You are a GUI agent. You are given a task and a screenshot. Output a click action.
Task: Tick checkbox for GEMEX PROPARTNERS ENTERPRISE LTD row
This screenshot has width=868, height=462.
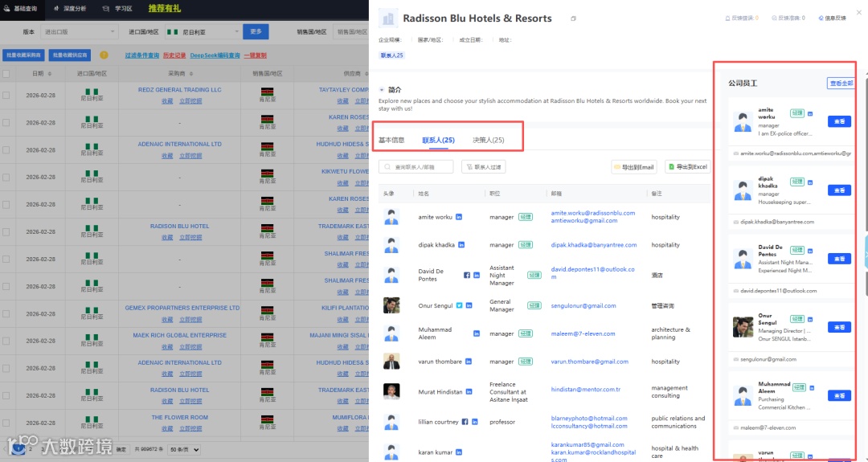coord(6,313)
